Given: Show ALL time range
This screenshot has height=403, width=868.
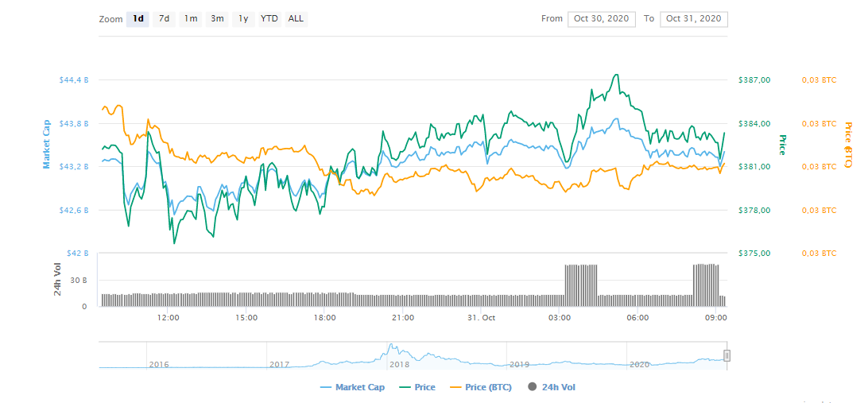Looking at the screenshot, I should (296, 18).
